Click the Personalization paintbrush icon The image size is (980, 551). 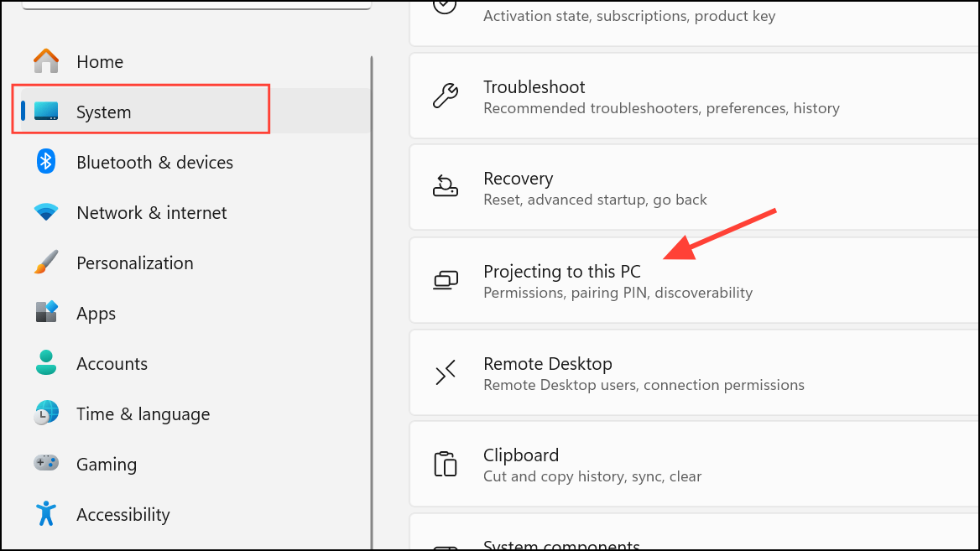[x=46, y=263]
